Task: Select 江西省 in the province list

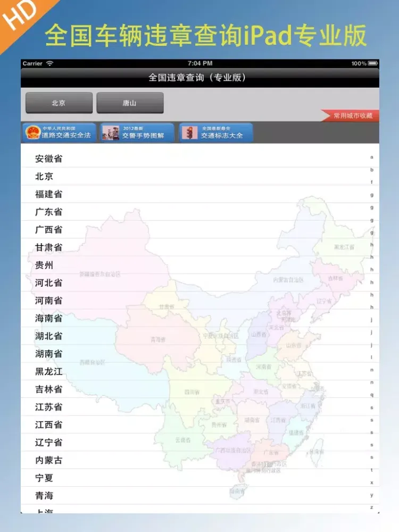Action: point(200,425)
